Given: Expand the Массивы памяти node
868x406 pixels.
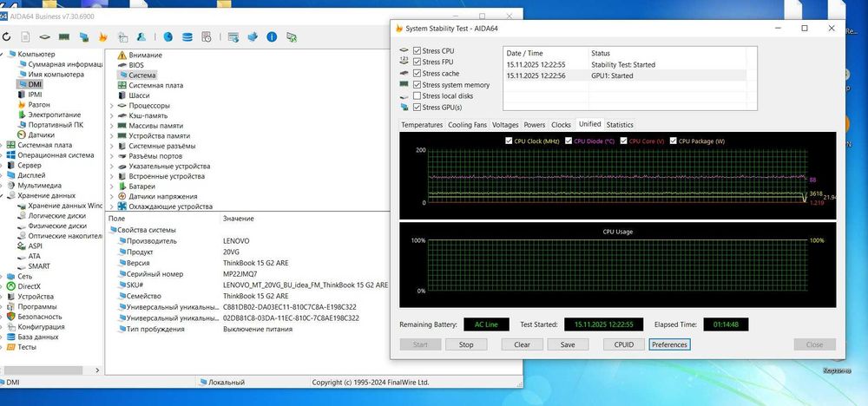Looking at the screenshot, I should 111,126.
